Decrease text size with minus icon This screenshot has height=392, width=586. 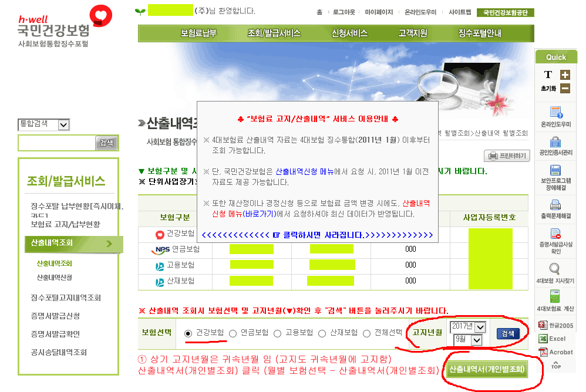565,89
